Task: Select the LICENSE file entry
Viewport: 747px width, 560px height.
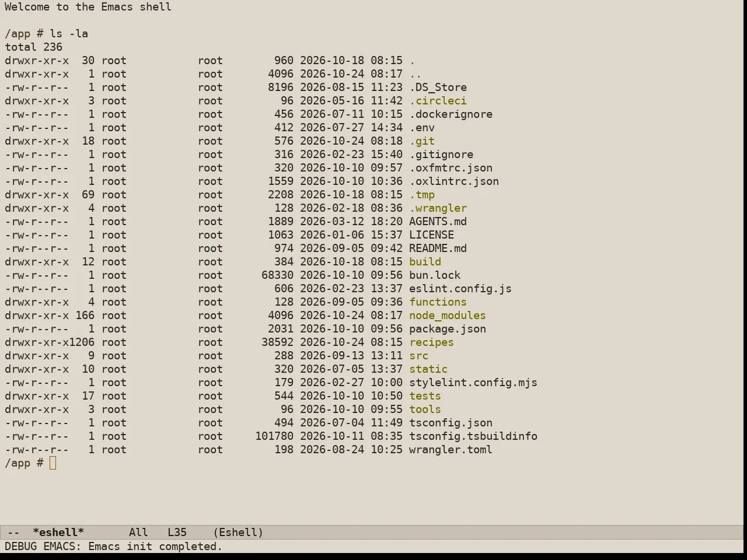Action: (431, 235)
